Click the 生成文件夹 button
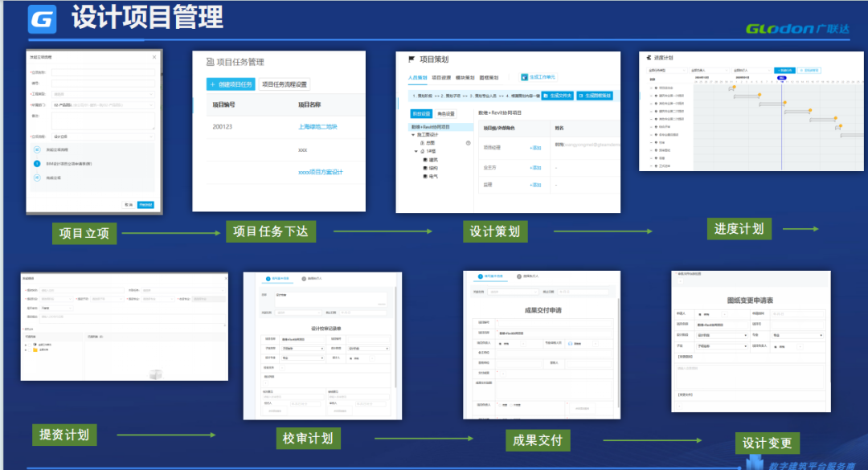This screenshot has height=470, width=868. [x=557, y=96]
